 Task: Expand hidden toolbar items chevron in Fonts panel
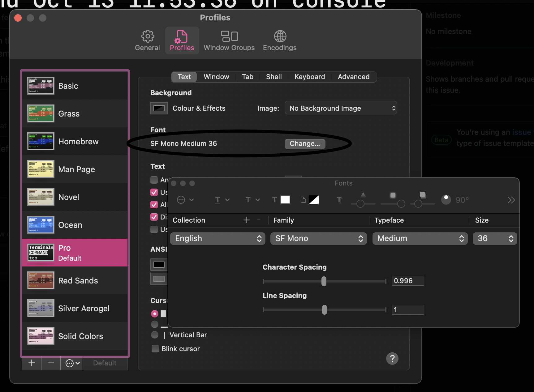[x=511, y=200]
